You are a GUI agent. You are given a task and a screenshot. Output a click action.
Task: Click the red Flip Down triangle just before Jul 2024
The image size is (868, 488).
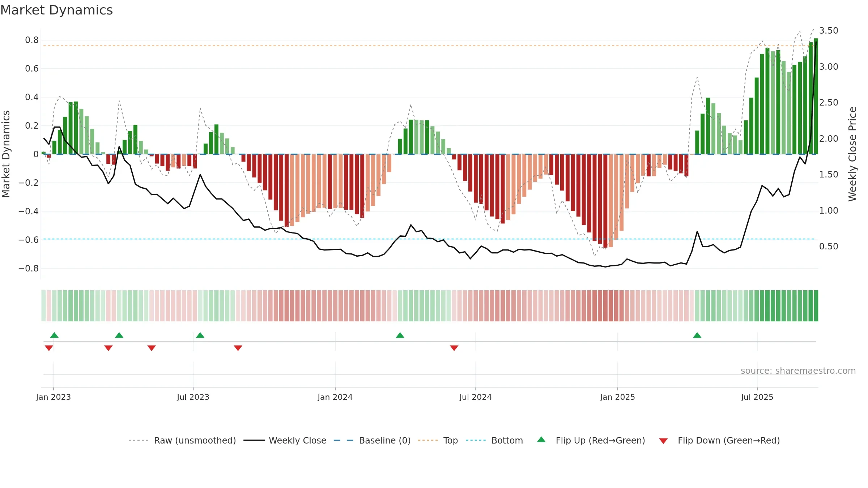[x=454, y=348]
